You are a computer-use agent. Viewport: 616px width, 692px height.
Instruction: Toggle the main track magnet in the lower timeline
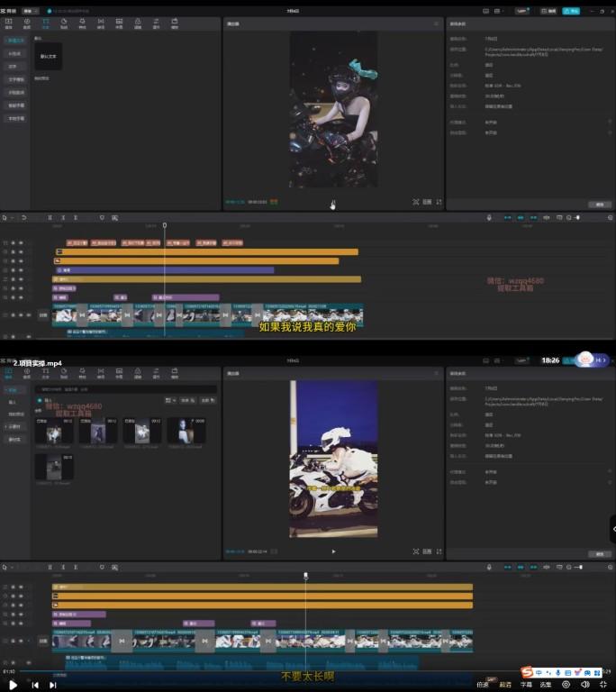coord(506,568)
